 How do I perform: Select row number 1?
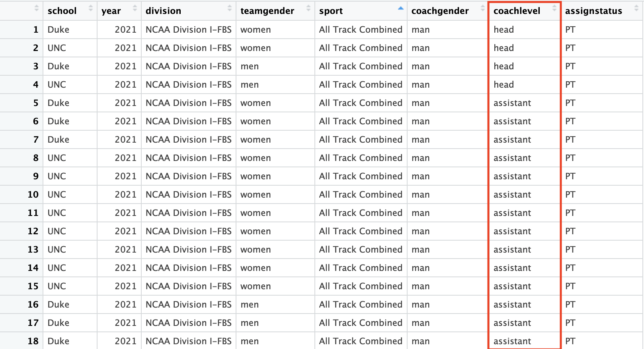(x=36, y=29)
